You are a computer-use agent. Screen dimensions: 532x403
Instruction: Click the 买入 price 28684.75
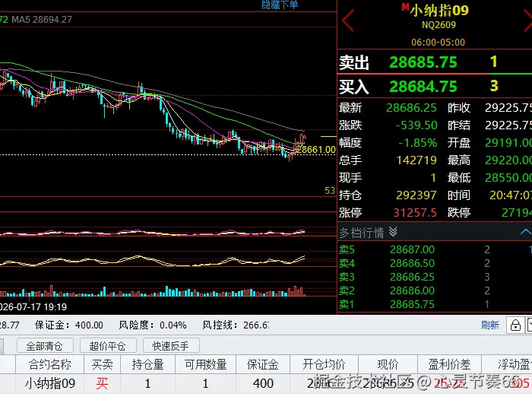tap(423, 86)
